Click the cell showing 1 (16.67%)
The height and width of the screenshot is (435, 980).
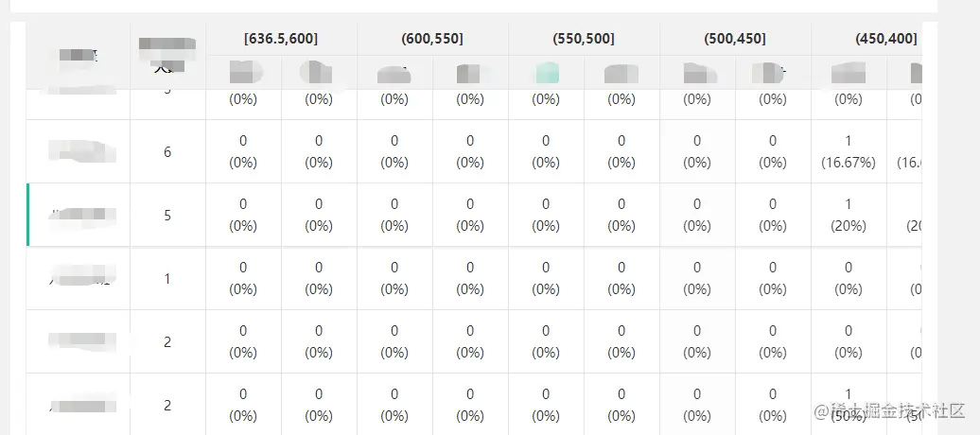click(x=849, y=151)
